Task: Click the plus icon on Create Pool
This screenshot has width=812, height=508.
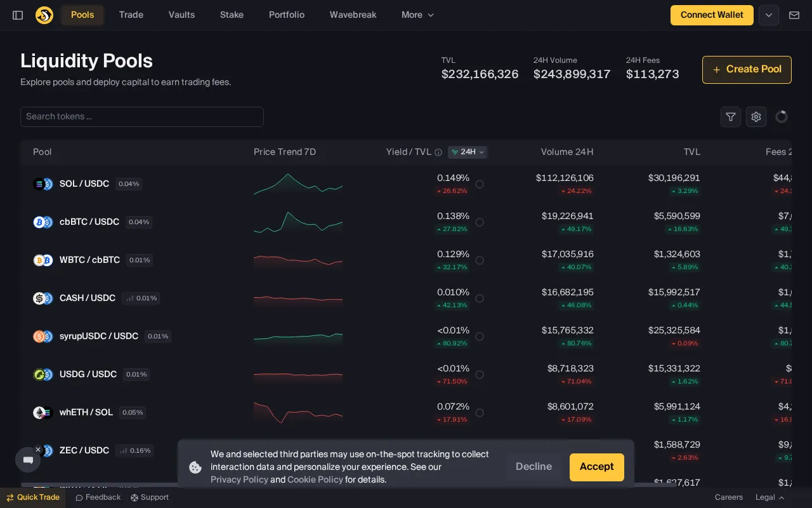Action: tap(717, 70)
